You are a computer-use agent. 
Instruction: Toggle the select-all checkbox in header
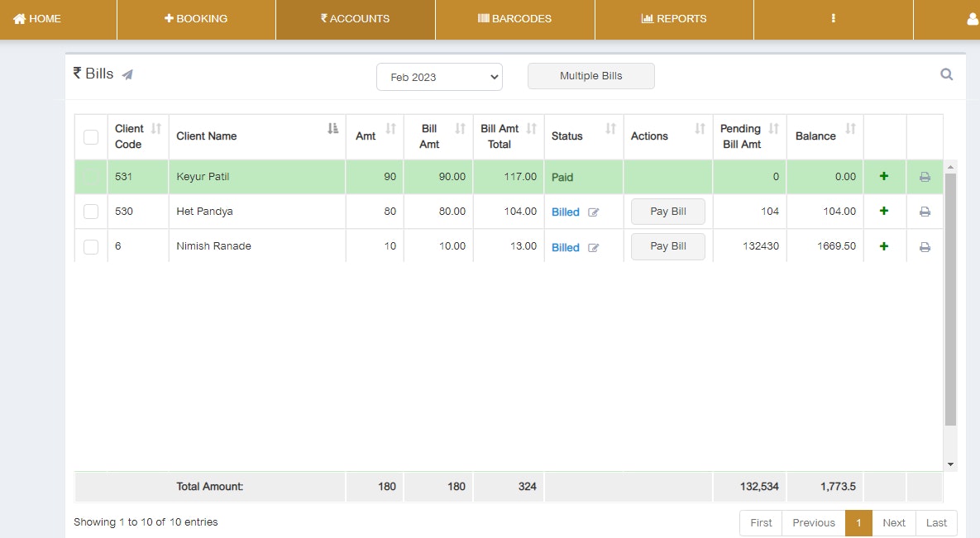(x=91, y=137)
